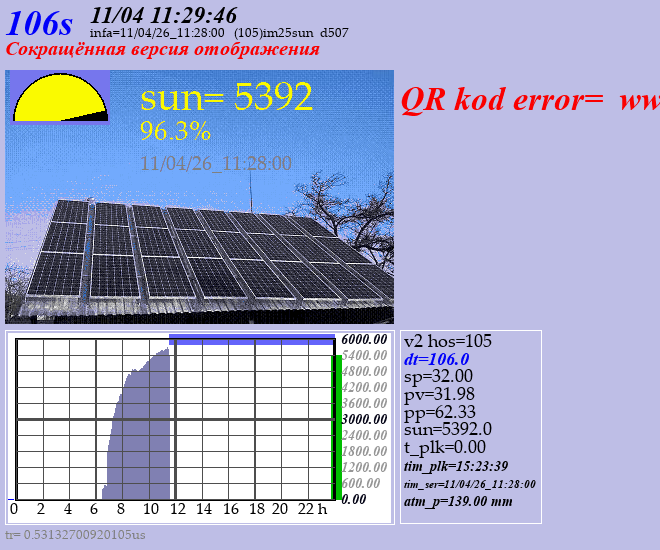The height and width of the screenshot is (550, 660).
Task: Click the blue bar atop the chart
Action: (x=252, y=339)
